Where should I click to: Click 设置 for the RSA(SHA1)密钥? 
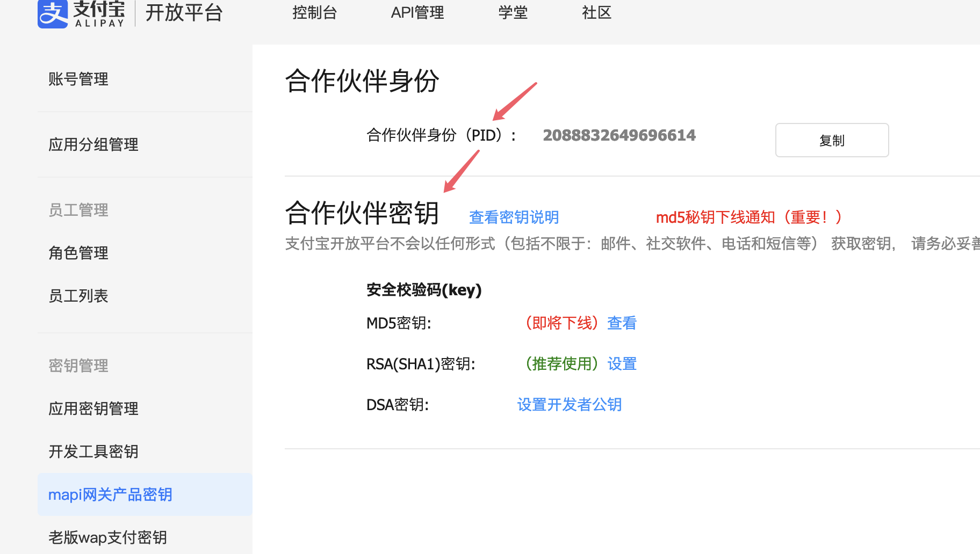[x=622, y=363]
